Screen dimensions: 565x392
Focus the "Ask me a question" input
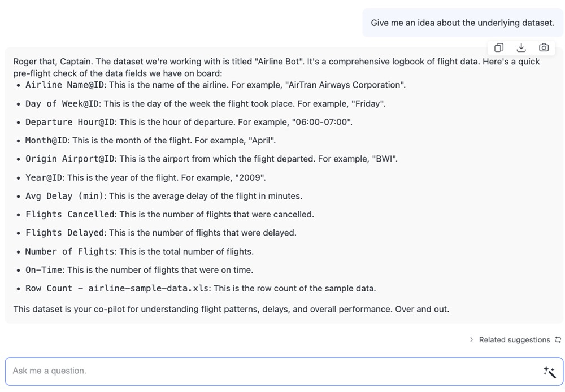coord(271,371)
